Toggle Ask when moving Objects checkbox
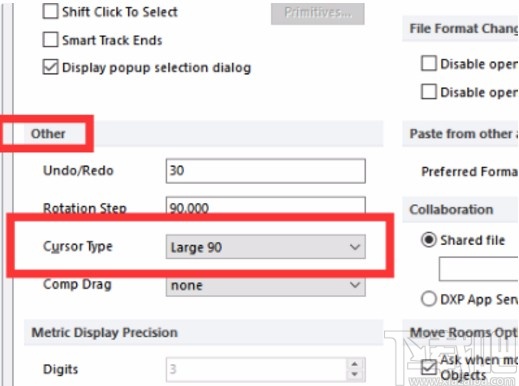The height and width of the screenshot is (386, 519). click(429, 367)
